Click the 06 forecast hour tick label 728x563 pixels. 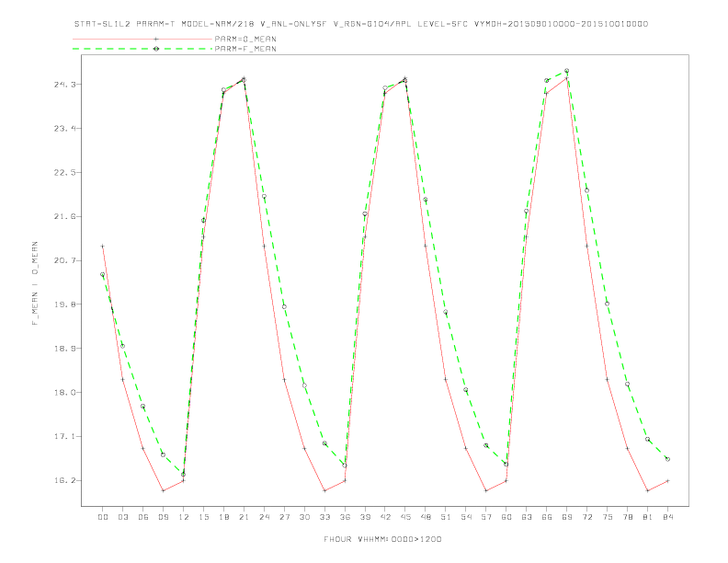(x=143, y=517)
